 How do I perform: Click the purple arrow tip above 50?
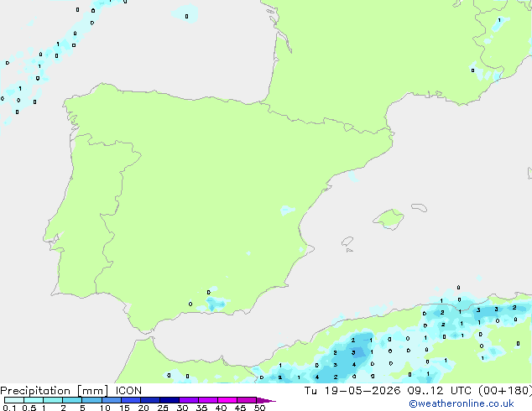click(266, 400)
